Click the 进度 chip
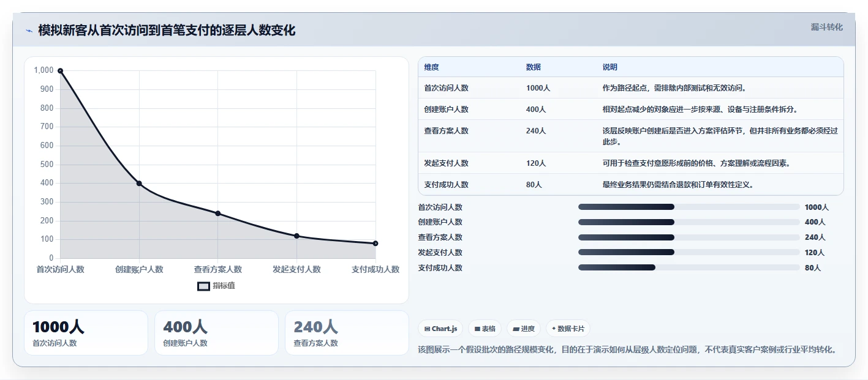Viewport: 868px width, 380px height. point(523,329)
